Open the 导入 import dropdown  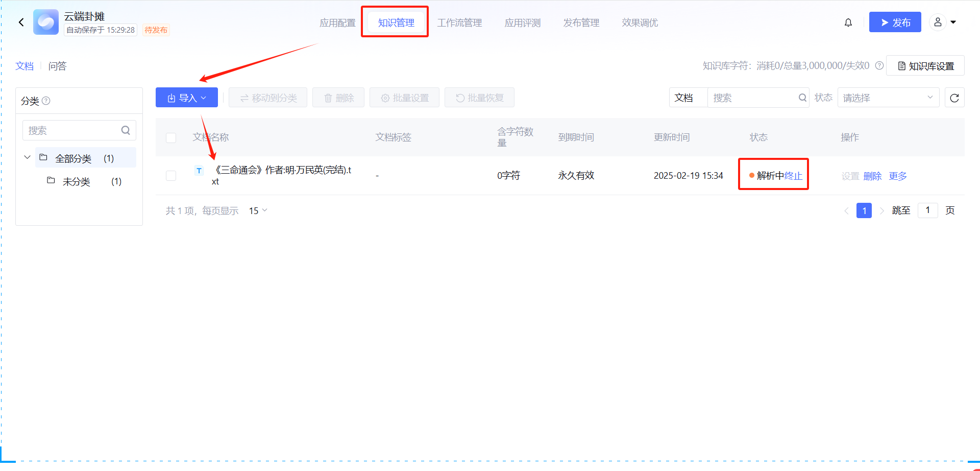pyautogui.click(x=187, y=98)
